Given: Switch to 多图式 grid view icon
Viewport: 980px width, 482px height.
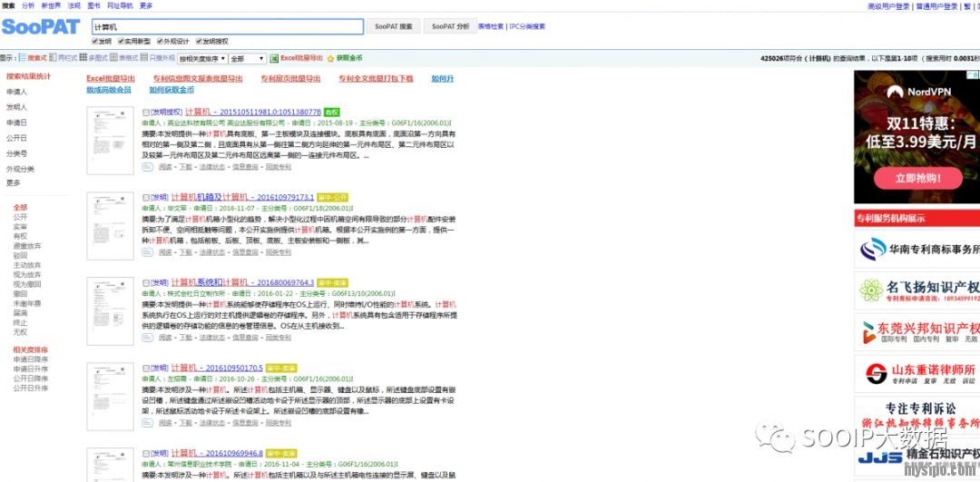Looking at the screenshot, I should coord(83,58).
